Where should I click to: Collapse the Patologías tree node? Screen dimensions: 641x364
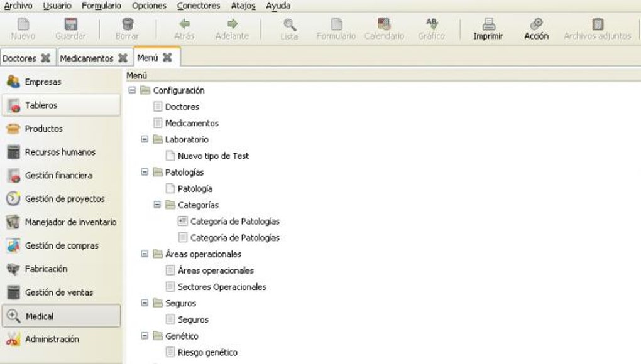coord(145,172)
